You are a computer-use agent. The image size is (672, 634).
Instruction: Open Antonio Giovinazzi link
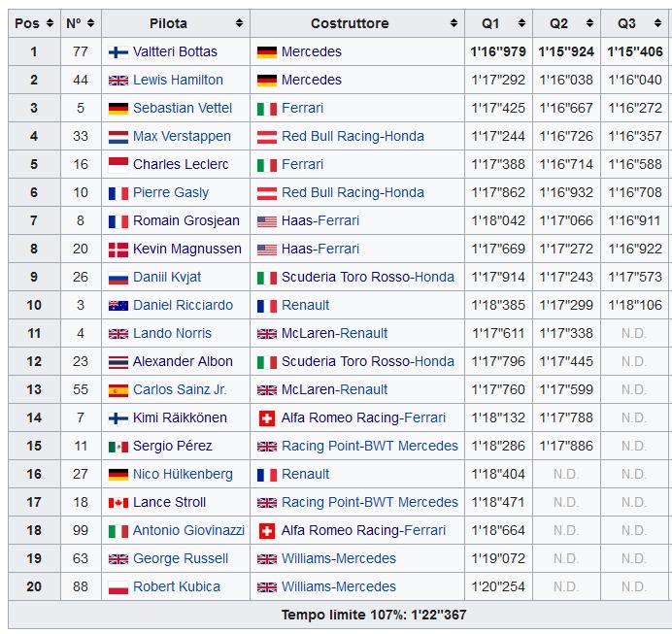188,531
